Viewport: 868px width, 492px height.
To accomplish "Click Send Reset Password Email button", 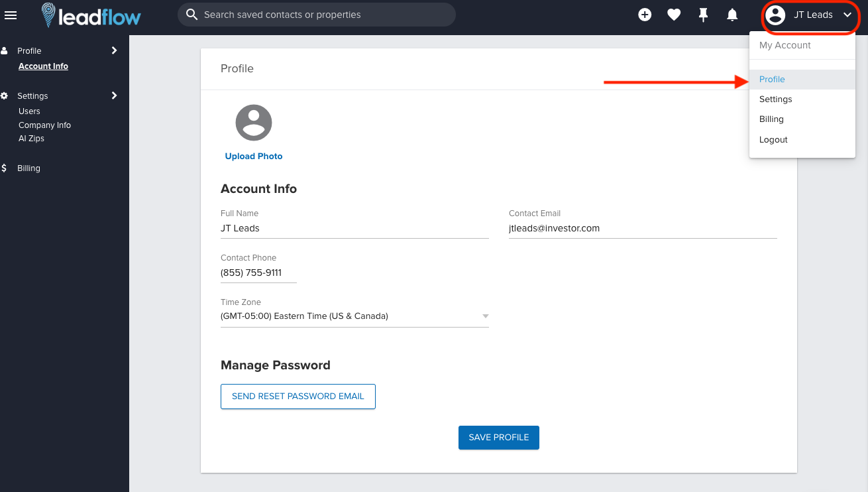I will [x=298, y=397].
